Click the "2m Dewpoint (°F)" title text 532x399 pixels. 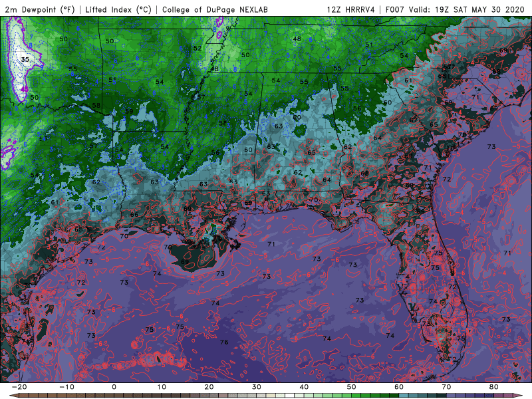click(x=40, y=9)
